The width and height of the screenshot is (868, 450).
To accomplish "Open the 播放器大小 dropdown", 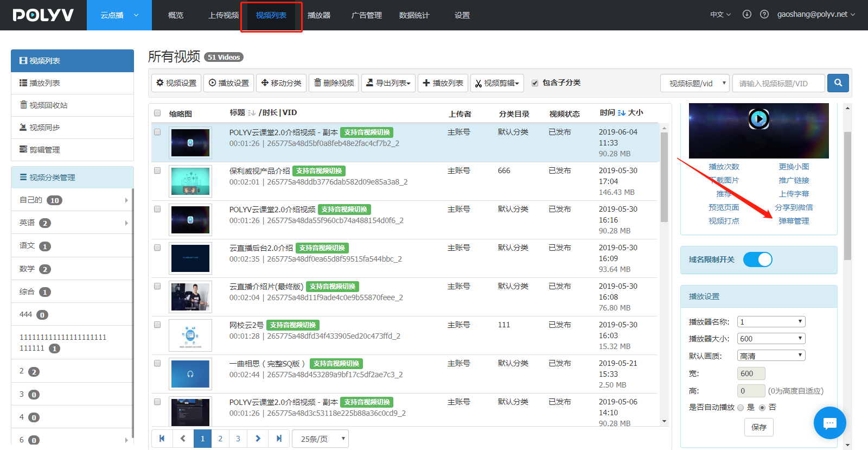I will [771, 339].
